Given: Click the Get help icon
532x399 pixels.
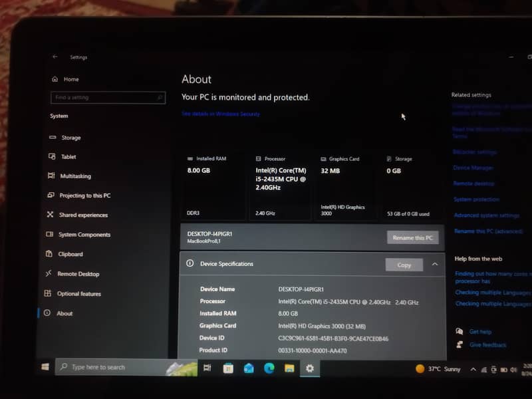Looking at the screenshot, I should point(460,331).
